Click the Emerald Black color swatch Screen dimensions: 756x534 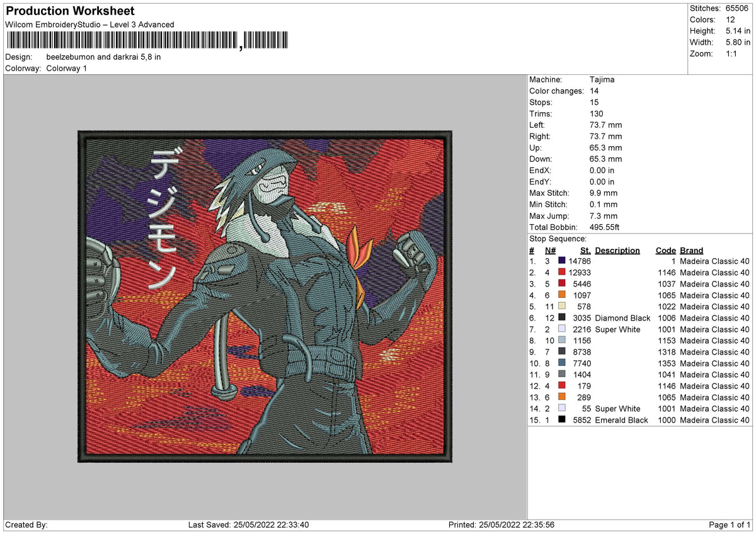[562, 419]
